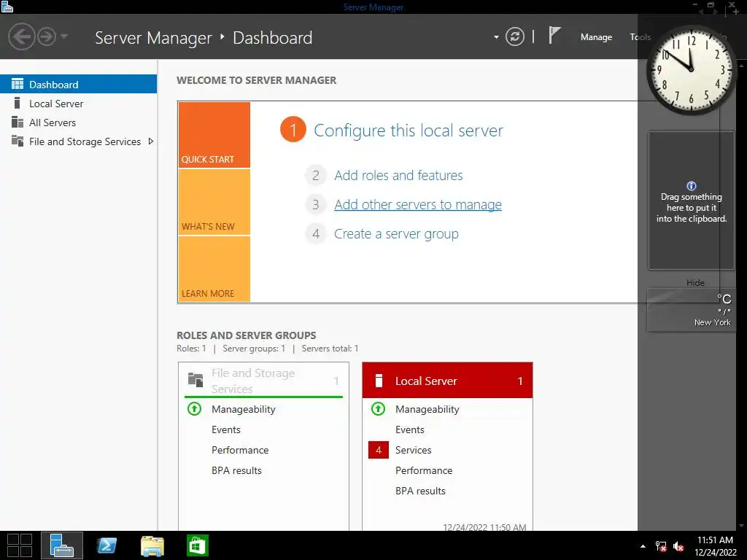Click the Local Server icon in the sidebar

18,103
